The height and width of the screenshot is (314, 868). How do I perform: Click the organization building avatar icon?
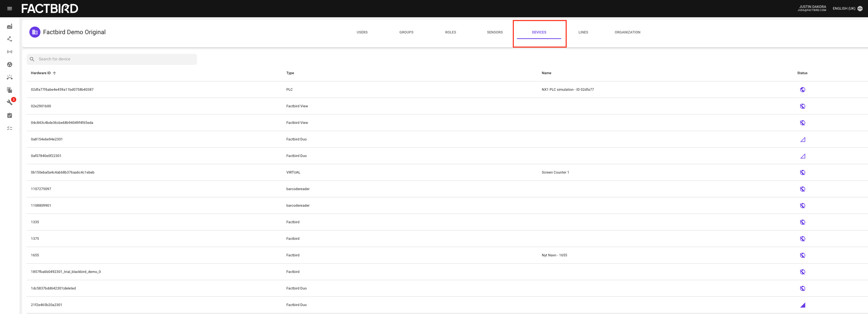pyautogui.click(x=35, y=32)
